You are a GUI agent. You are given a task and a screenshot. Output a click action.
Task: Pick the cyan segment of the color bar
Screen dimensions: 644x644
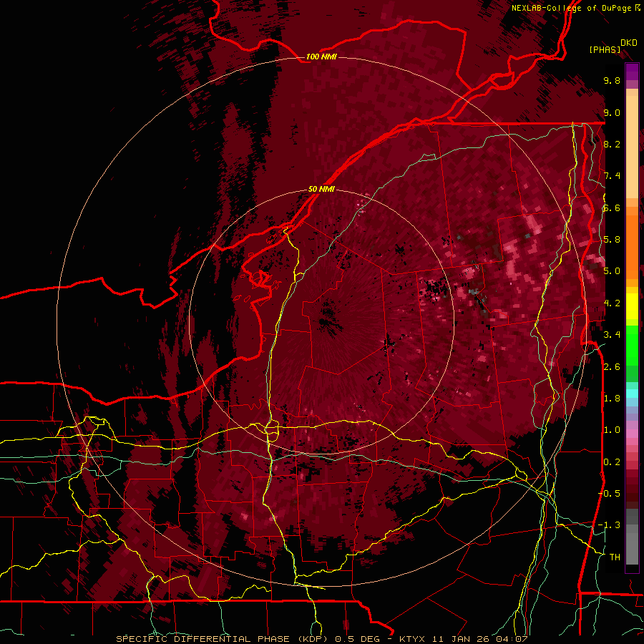[632, 393]
